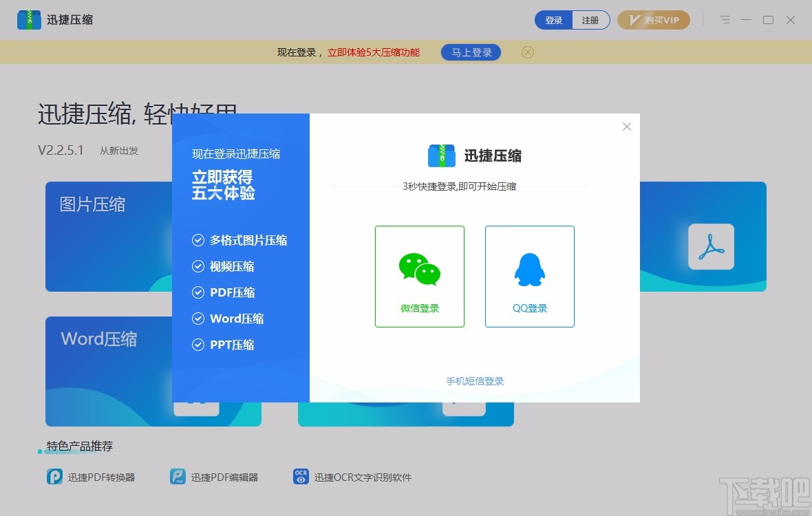The height and width of the screenshot is (516, 812).
Task: Dismiss the login reminder banner
Action: click(527, 52)
